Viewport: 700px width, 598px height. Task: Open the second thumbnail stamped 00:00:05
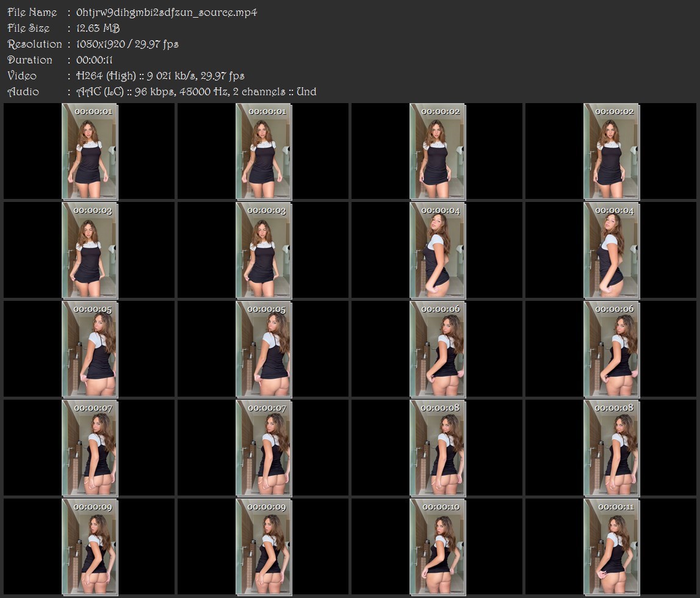pos(264,350)
